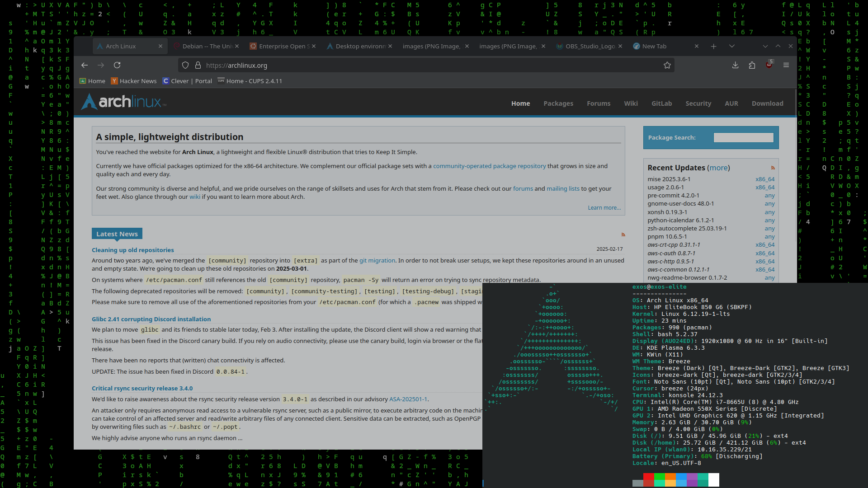Open the Packages navigation menu item
This screenshot has width=868, height=488.
point(558,103)
